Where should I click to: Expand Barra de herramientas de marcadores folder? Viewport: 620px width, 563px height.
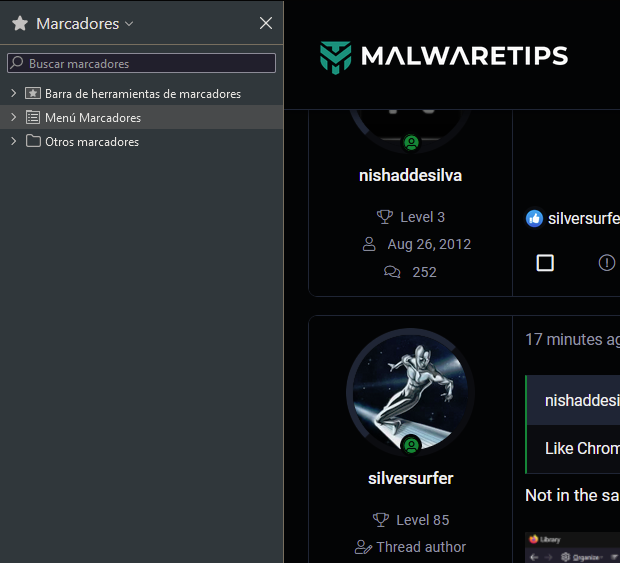[13, 93]
